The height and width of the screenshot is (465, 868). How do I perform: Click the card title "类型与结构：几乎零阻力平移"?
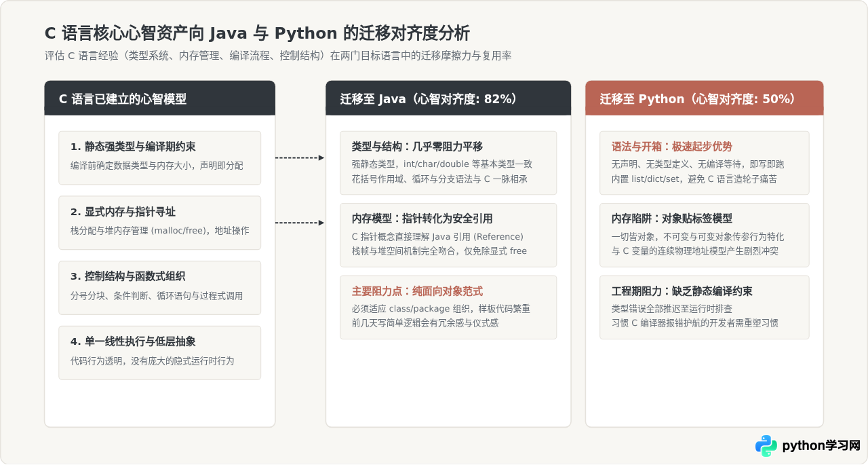pyautogui.click(x=417, y=147)
